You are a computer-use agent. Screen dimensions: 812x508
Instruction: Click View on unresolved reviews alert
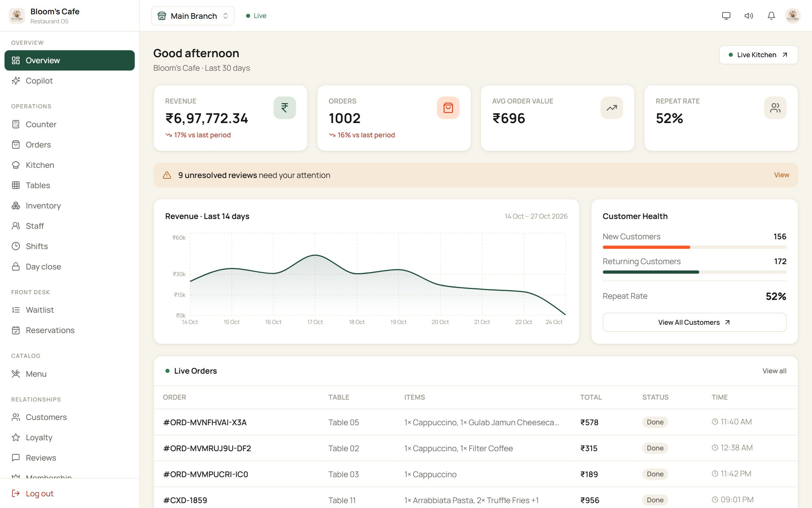782,175
